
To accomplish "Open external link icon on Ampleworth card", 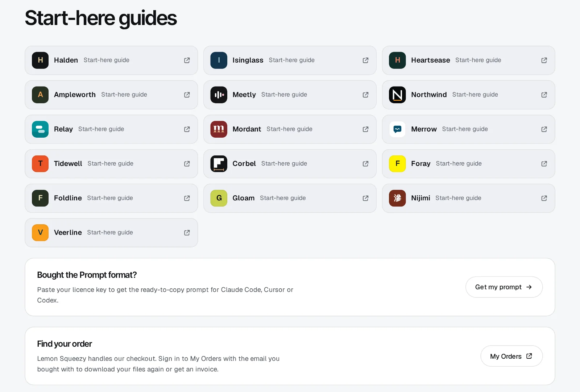I will point(187,95).
